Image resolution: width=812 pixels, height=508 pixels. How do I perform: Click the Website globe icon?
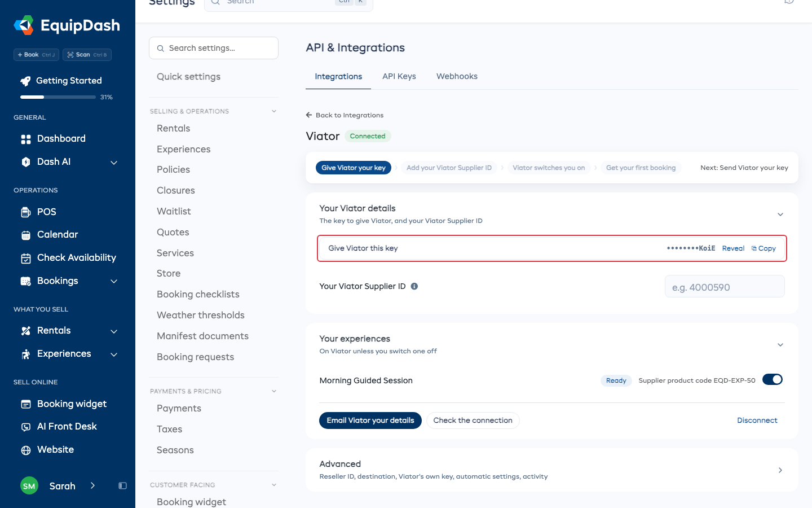26,450
